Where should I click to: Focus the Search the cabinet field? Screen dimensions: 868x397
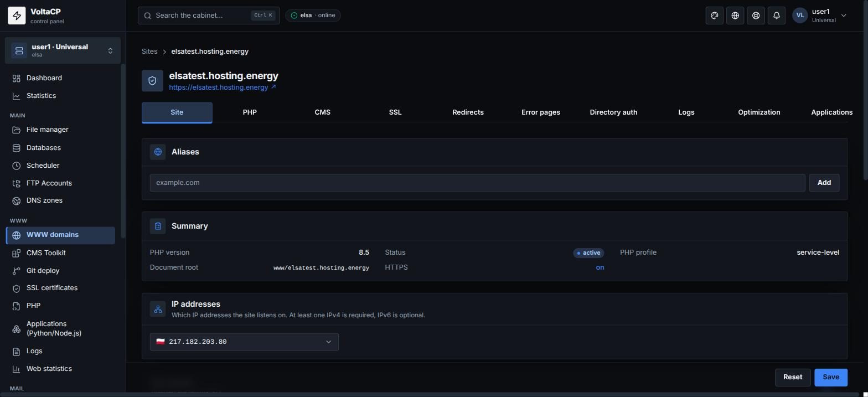coord(209,16)
